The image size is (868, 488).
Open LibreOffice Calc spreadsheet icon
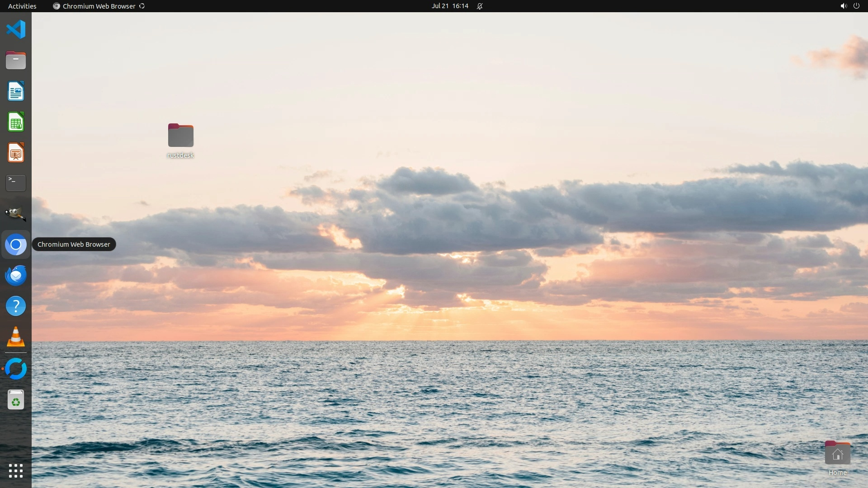[16, 122]
